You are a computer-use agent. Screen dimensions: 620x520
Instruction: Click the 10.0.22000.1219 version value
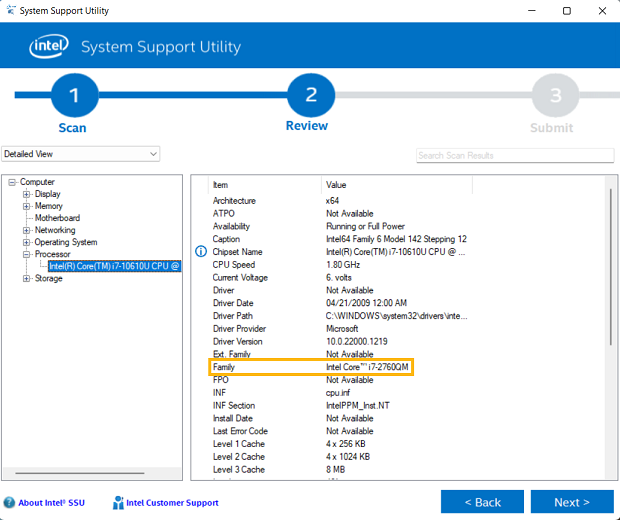(357, 341)
